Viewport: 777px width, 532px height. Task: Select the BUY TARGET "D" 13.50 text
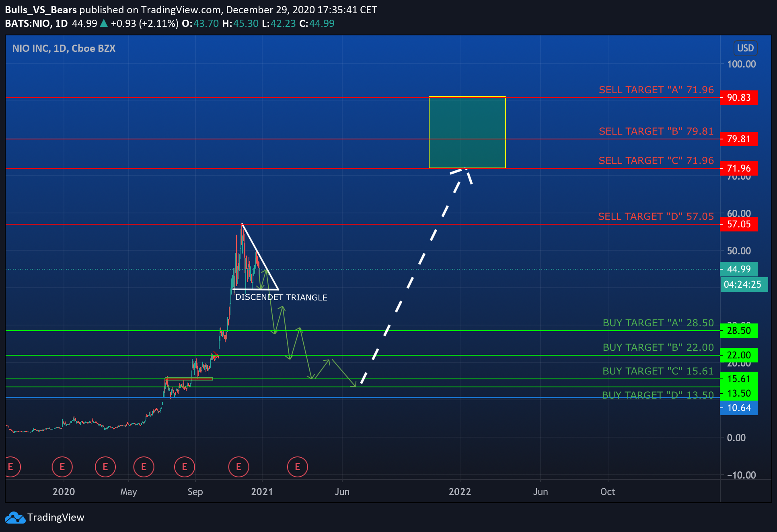[658, 395]
